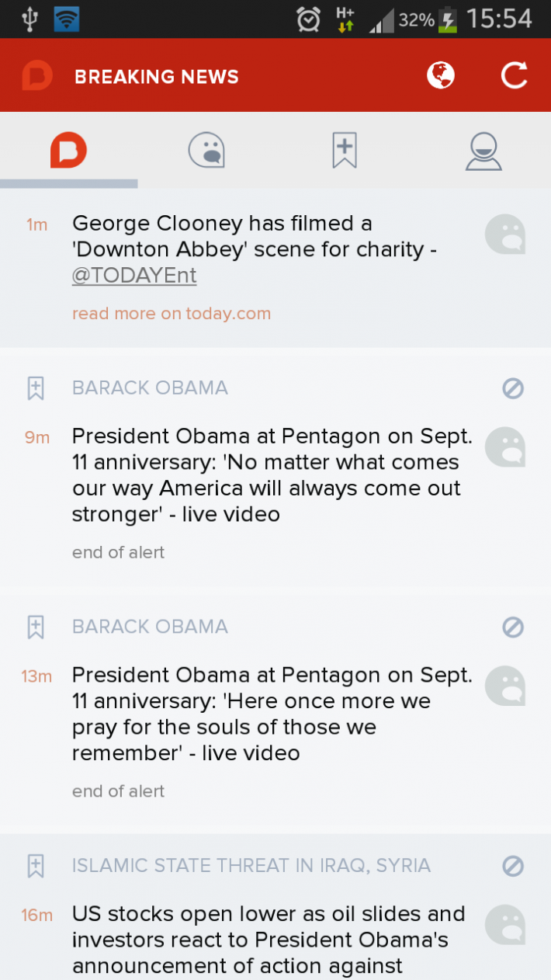This screenshot has height=980, width=551.
Task: Follow the second Barack Obama topic via bookmark
Action: point(36,627)
